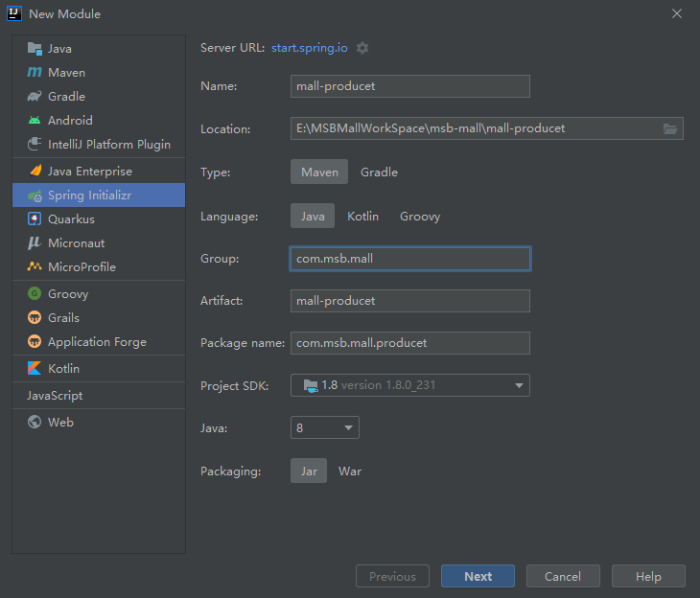700x598 pixels.
Task: Select the Grails icon entry
Action: click(x=35, y=318)
